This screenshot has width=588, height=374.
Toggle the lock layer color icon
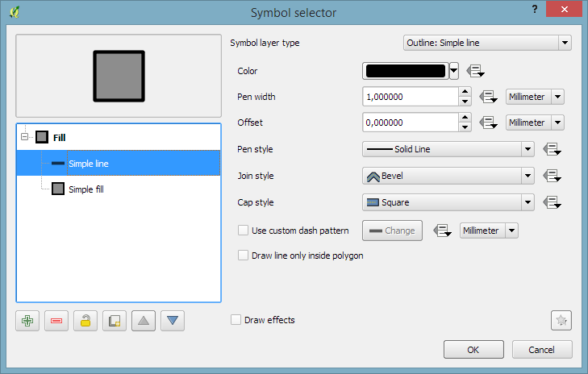pos(85,321)
